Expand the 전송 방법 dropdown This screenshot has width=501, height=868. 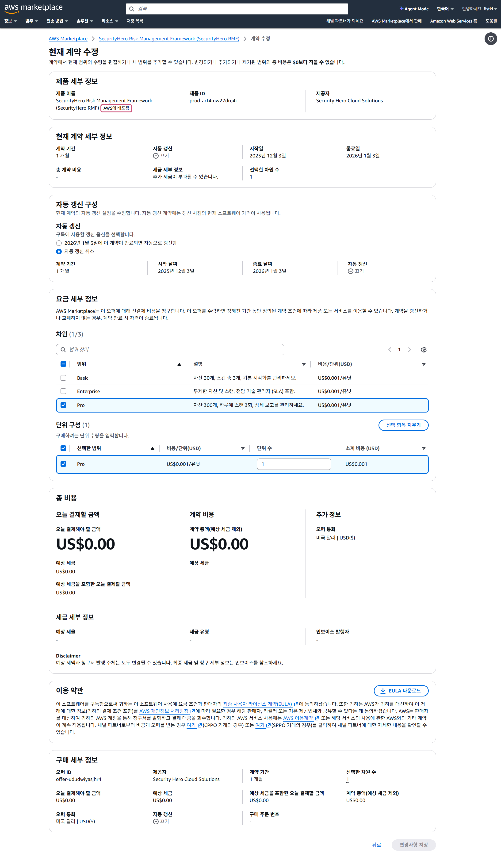57,21
